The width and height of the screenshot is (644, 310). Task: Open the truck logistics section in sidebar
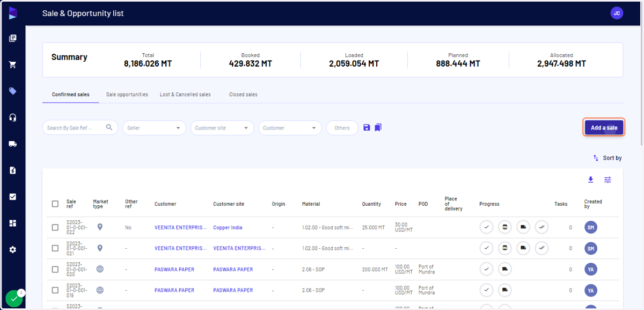click(13, 143)
